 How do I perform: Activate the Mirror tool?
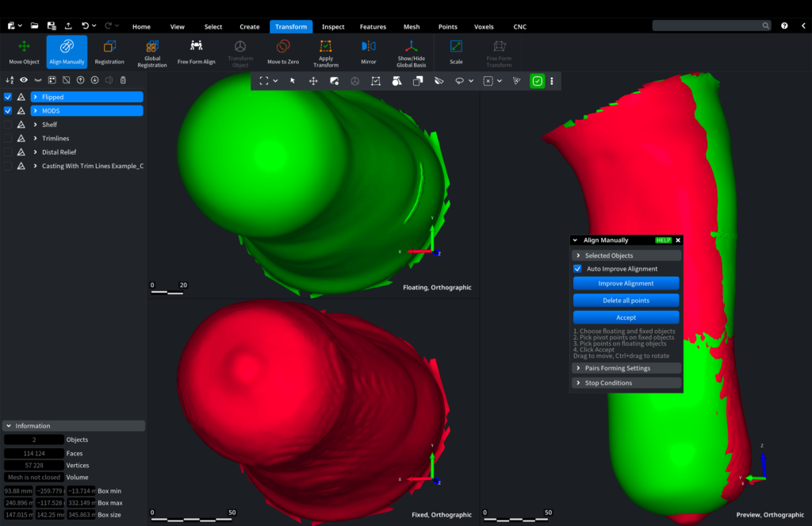pyautogui.click(x=369, y=52)
